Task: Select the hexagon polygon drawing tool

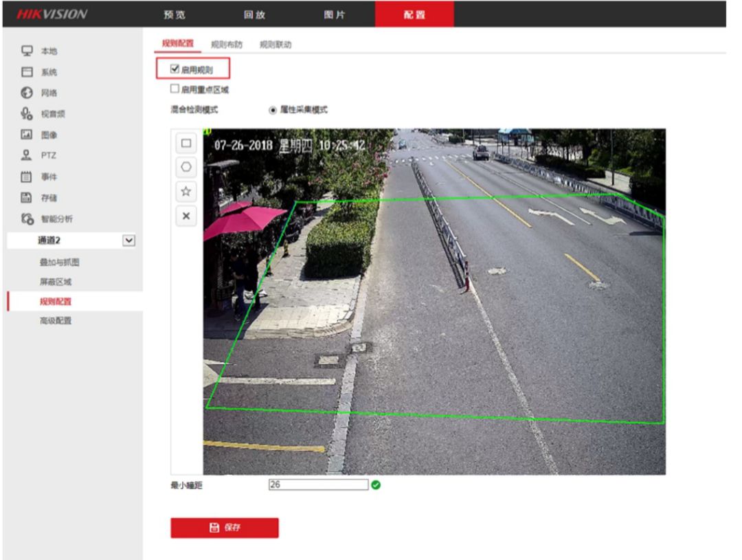Action: [185, 167]
